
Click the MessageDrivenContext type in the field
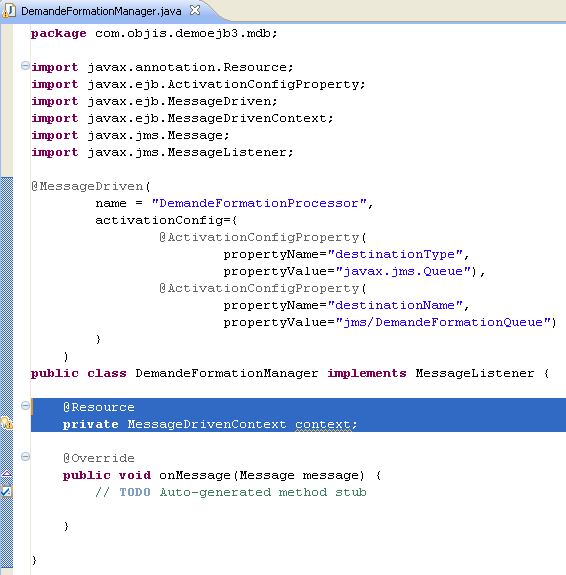(207, 424)
